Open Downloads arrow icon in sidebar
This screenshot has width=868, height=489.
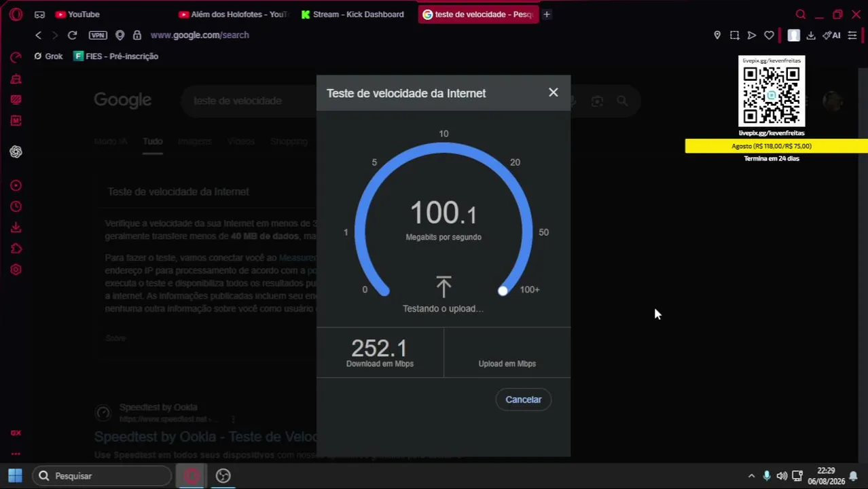click(16, 228)
